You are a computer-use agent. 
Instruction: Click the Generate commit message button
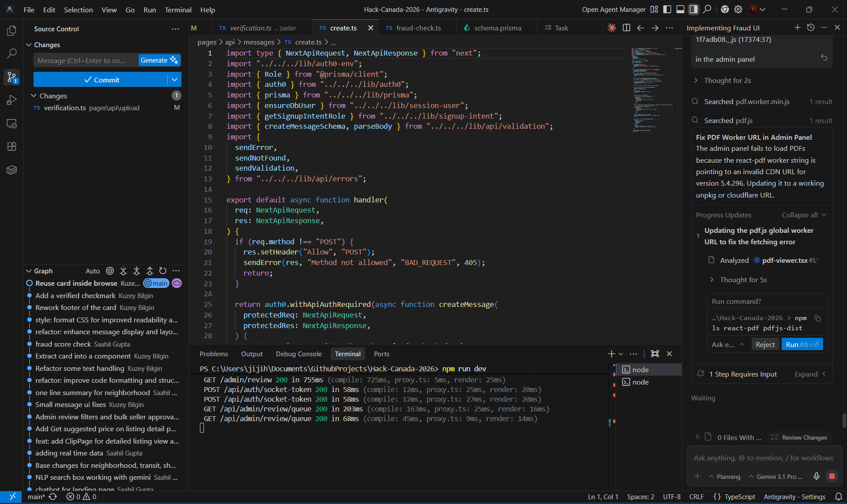159,60
